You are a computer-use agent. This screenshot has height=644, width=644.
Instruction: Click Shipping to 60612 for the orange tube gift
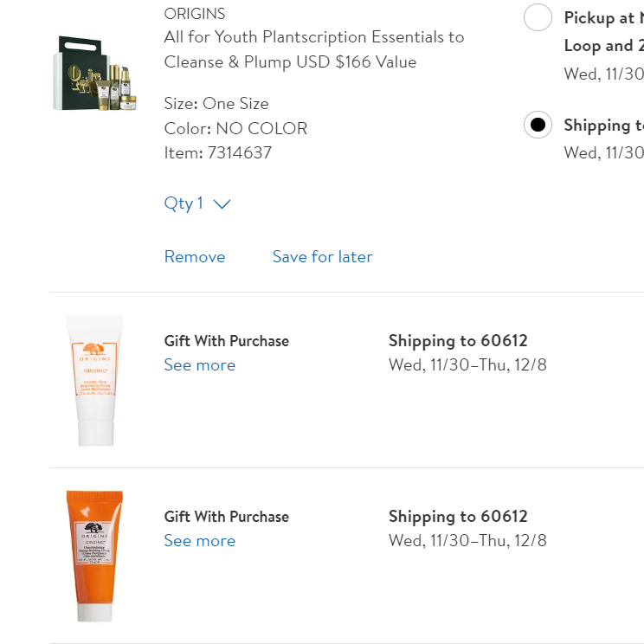[458, 517]
